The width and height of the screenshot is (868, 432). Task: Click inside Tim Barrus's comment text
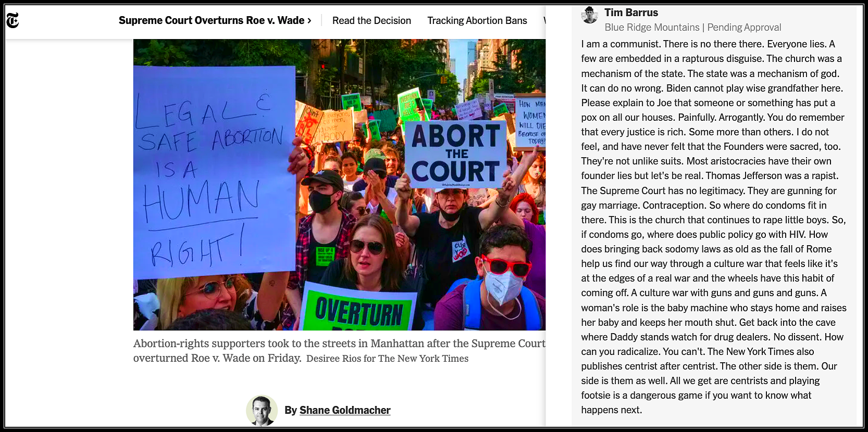click(x=713, y=227)
